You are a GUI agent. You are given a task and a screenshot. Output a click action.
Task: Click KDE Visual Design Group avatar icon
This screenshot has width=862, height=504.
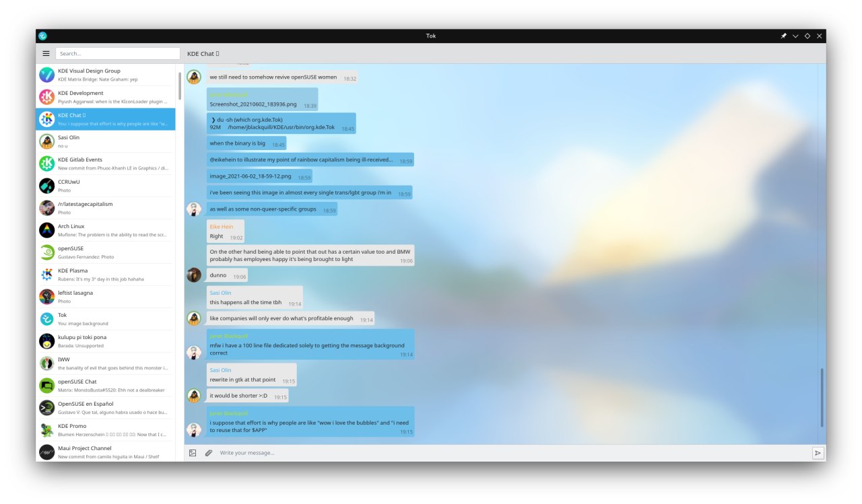click(x=46, y=75)
